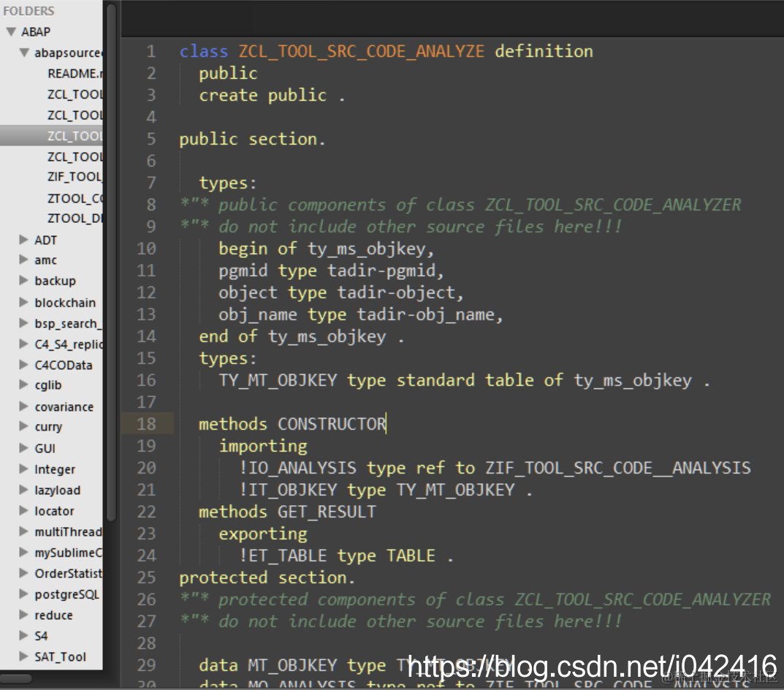Expand the C4COData folder

coord(23,365)
